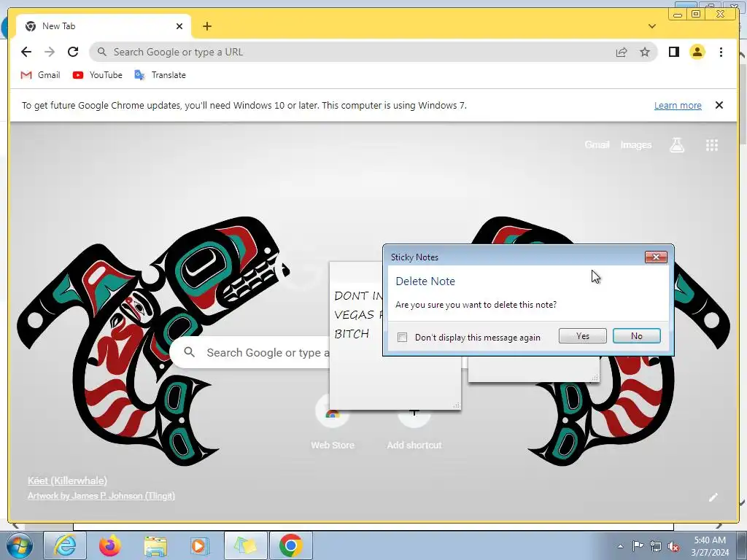Open the YouTube bookmark
Viewport: 747px width, 560px height.
pyautogui.click(x=98, y=75)
